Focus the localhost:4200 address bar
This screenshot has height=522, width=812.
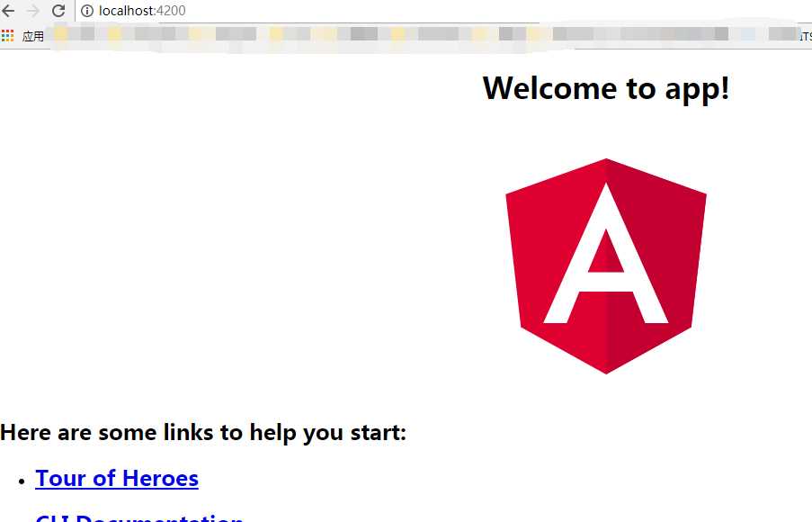coord(360,11)
